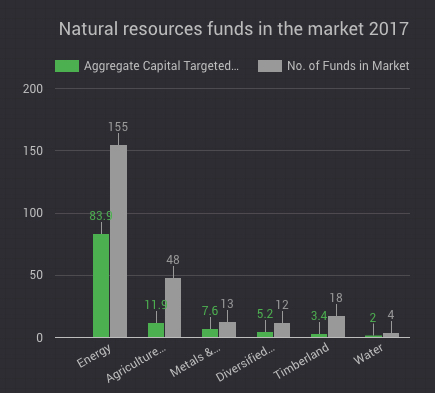This screenshot has height=393, width=435.
Task: Click the green data label '2'
Action: (373, 318)
